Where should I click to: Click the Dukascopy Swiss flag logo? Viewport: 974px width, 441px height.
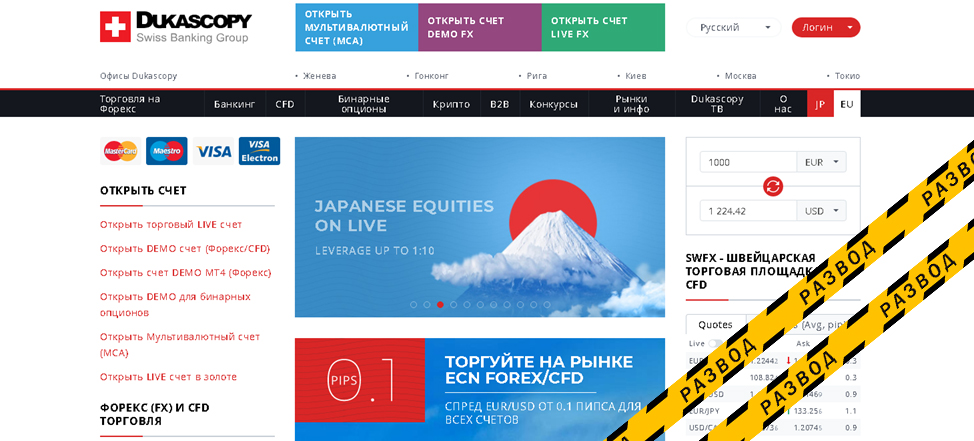(115, 27)
